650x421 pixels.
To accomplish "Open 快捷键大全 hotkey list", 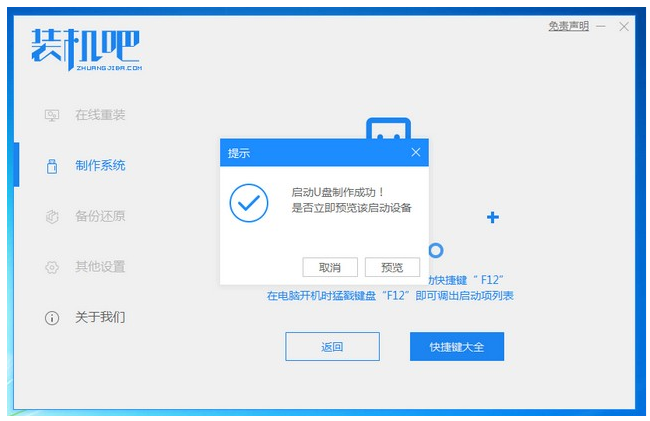I will tap(457, 346).
